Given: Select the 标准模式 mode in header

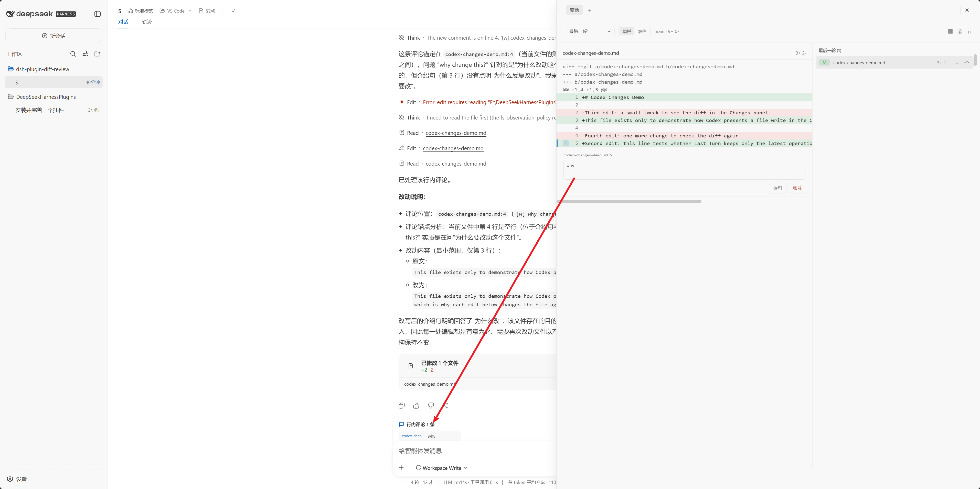Looking at the screenshot, I should click(x=141, y=11).
